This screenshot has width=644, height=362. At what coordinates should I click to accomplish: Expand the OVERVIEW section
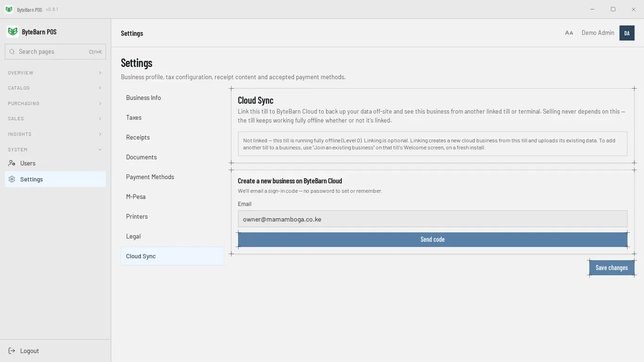[55, 73]
